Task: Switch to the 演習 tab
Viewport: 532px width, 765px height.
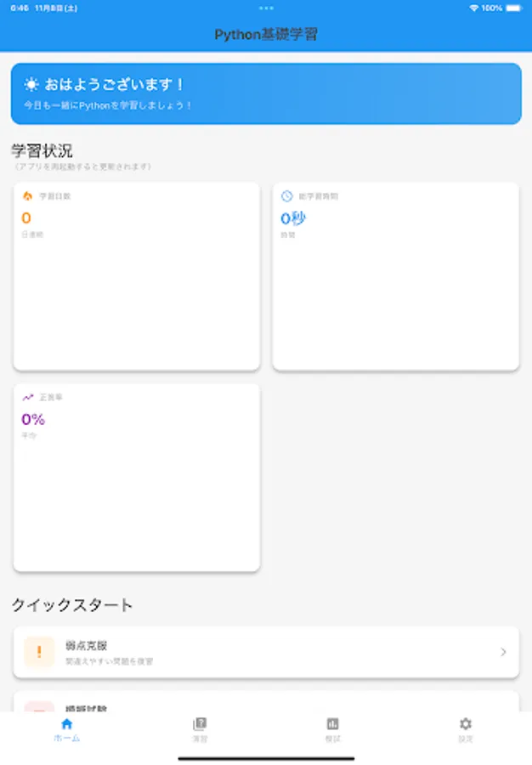Action: coord(200,731)
